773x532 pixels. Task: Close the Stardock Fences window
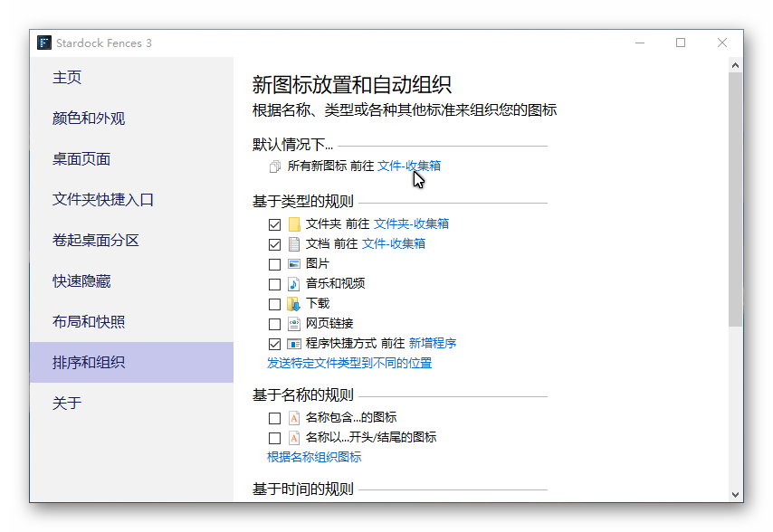[722, 43]
